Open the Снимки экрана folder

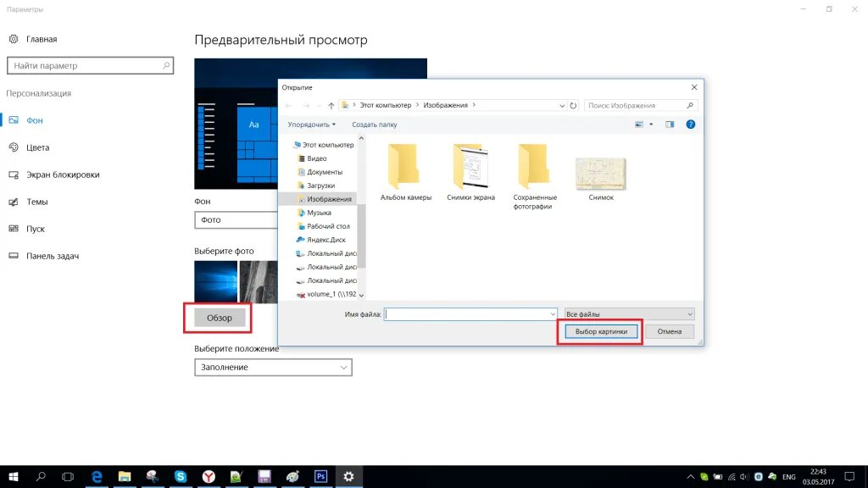point(470,172)
